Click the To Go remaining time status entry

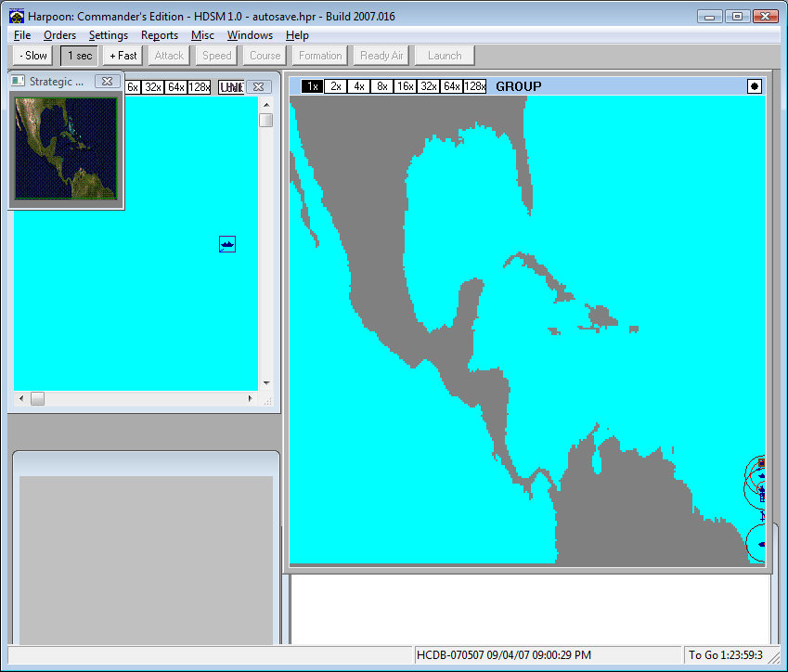point(725,655)
